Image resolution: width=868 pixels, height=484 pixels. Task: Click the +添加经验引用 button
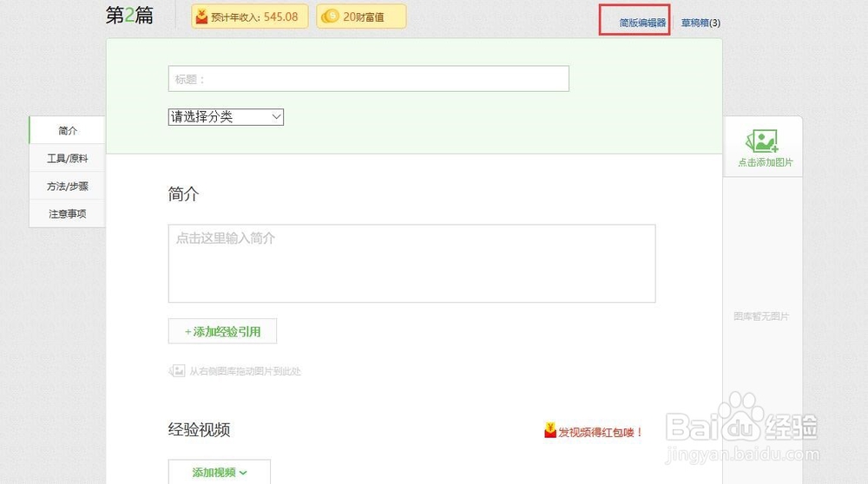(x=222, y=331)
